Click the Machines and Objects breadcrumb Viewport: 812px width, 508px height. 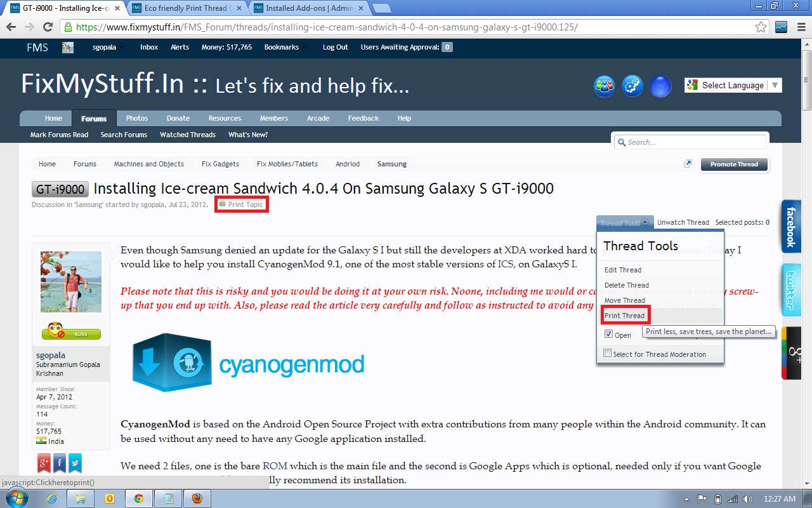click(149, 164)
